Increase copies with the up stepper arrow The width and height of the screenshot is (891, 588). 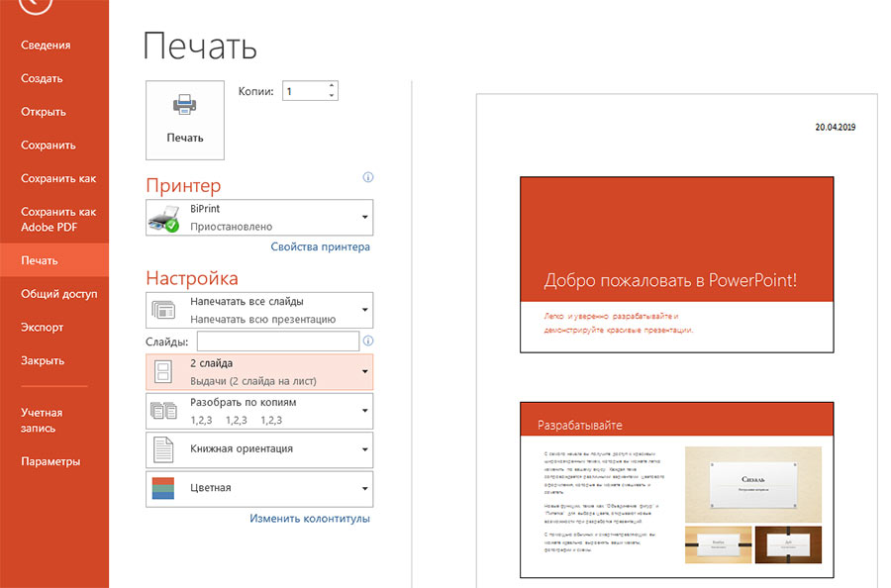coord(332,86)
